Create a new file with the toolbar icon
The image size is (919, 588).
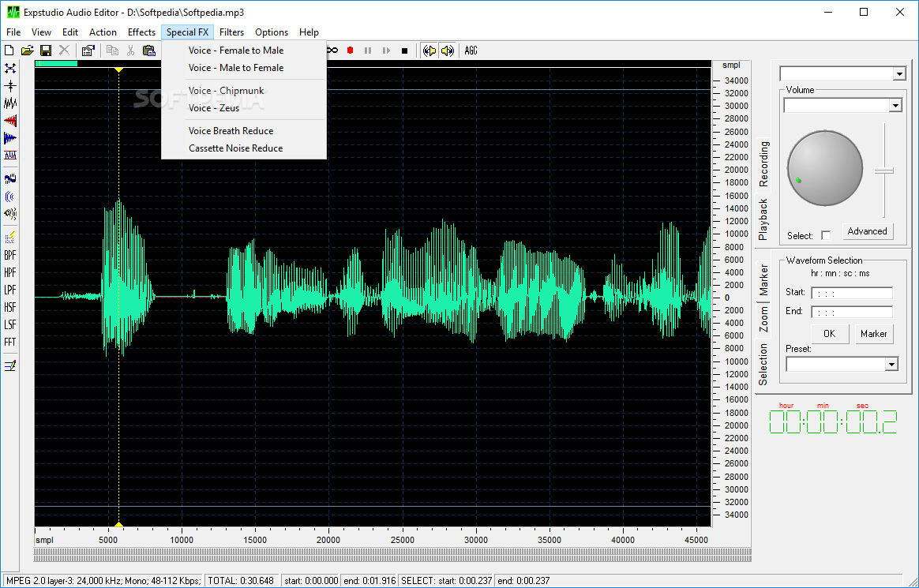click(x=9, y=51)
